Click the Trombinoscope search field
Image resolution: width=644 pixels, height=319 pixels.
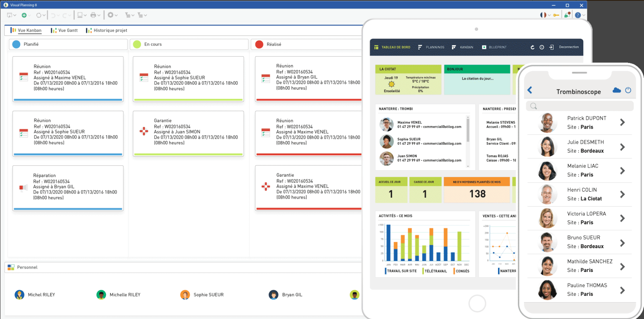click(x=579, y=106)
